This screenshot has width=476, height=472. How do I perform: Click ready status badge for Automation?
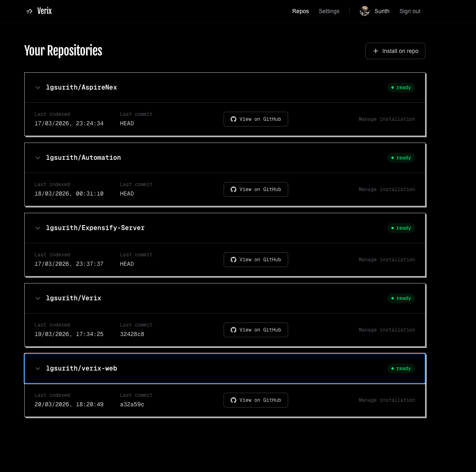(401, 158)
